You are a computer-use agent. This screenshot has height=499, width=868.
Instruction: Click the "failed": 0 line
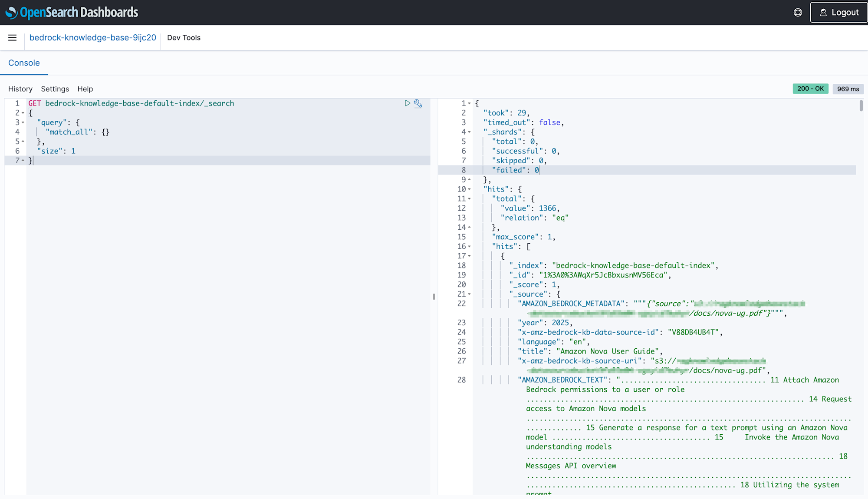pyautogui.click(x=515, y=170)
